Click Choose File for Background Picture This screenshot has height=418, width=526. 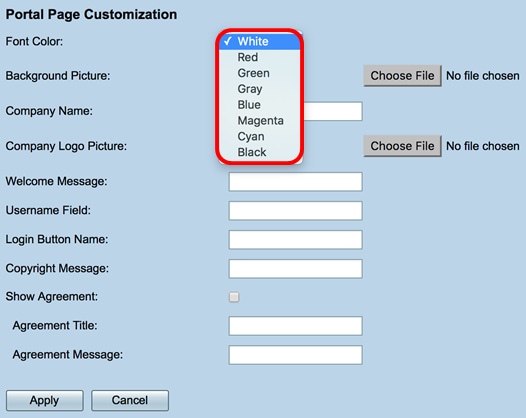pos(402,76)
